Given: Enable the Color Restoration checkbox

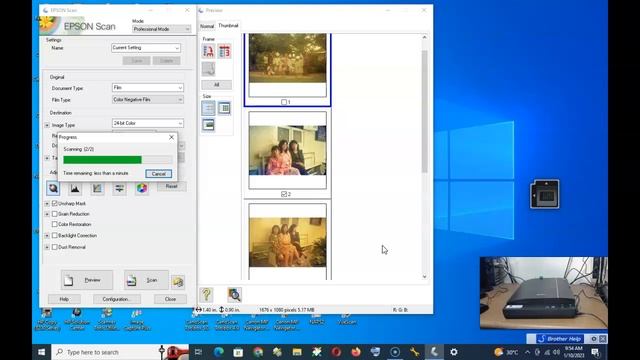Looking at the screenshot, I should [x=55, y=224].
